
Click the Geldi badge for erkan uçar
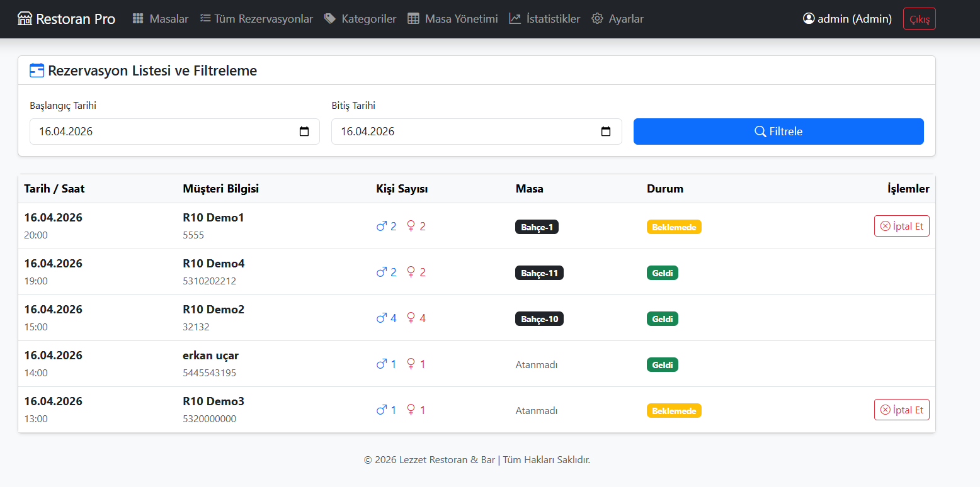click(x=663, y=365)
